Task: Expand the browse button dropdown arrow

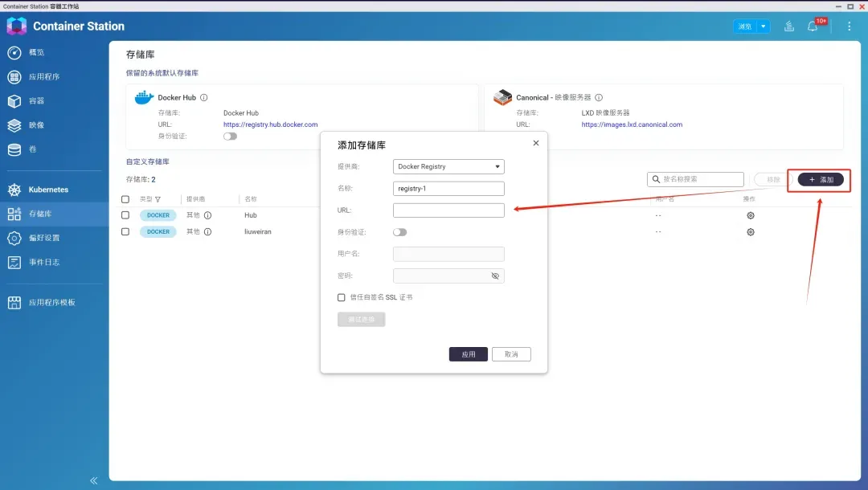Action: [x=763, y=27]
